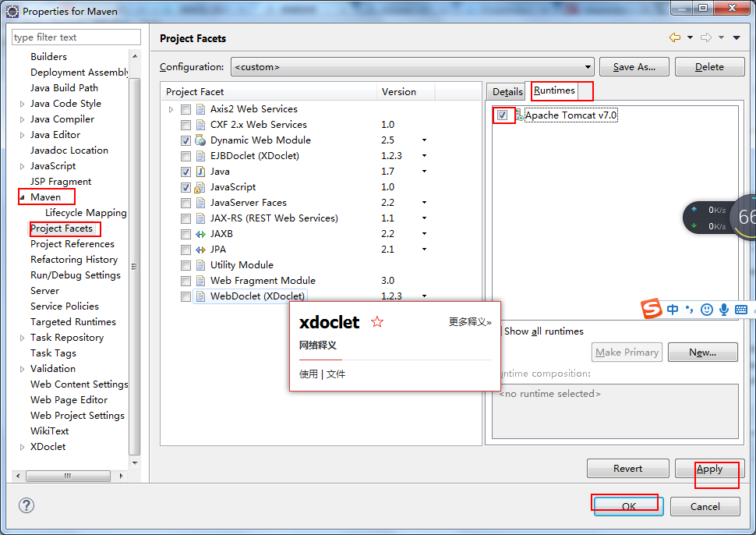Click the JavaScript facet lock icon

(200, 187)
